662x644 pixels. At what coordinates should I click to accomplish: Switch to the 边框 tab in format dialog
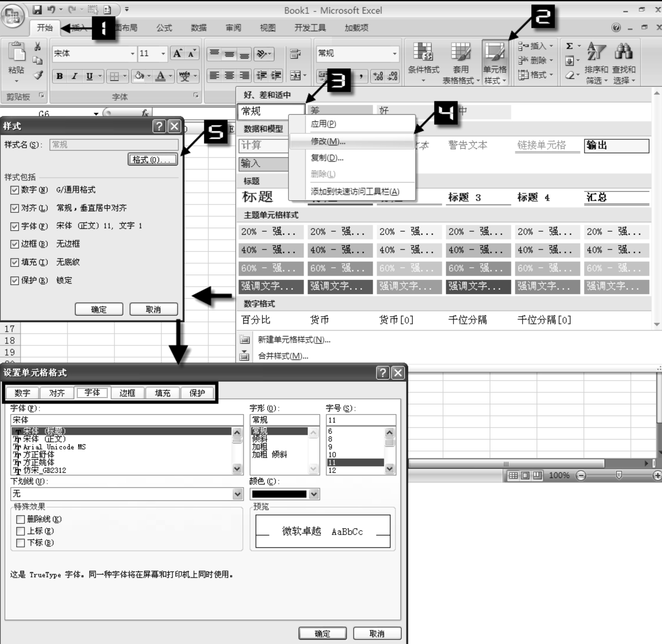(x=127, y=393)
